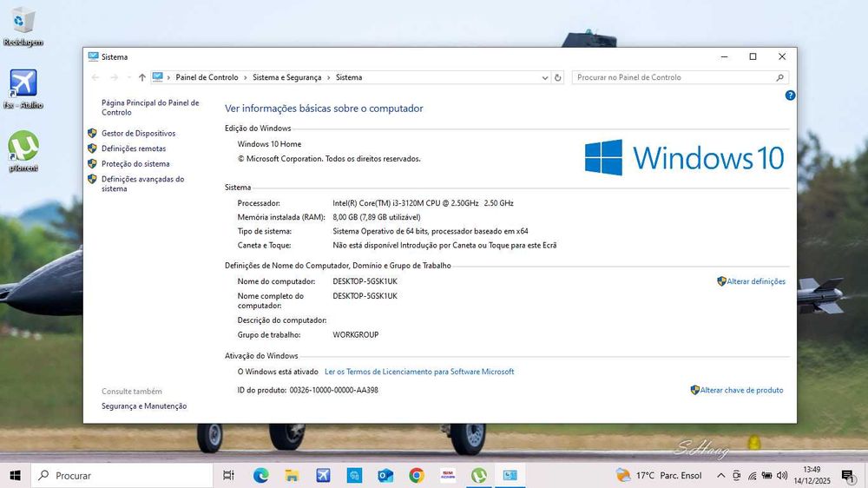The width and height of the screenshot is (868, 488).
Task: Open recent locations dropdown arrow
Action: click(x=128, y=77)
